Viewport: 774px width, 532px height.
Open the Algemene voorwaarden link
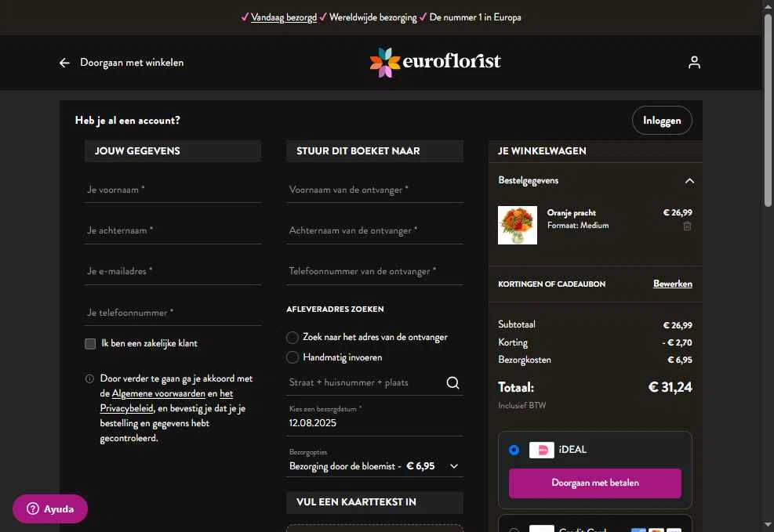(x=158, y=393)
